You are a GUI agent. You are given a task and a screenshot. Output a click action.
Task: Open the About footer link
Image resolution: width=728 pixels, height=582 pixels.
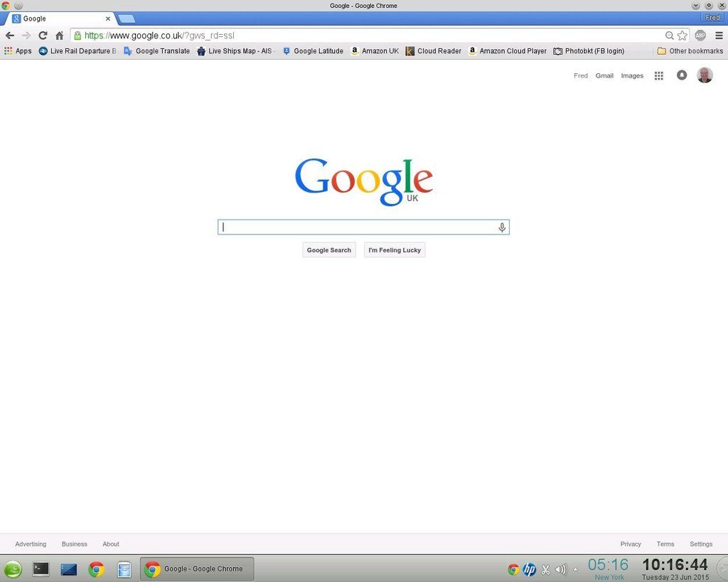tap(110, 544)
